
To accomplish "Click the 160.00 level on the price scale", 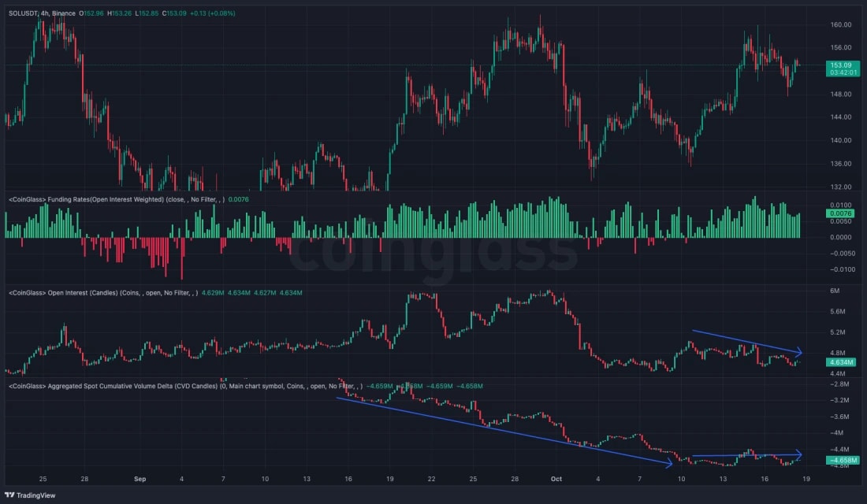I will pos(841,25).
